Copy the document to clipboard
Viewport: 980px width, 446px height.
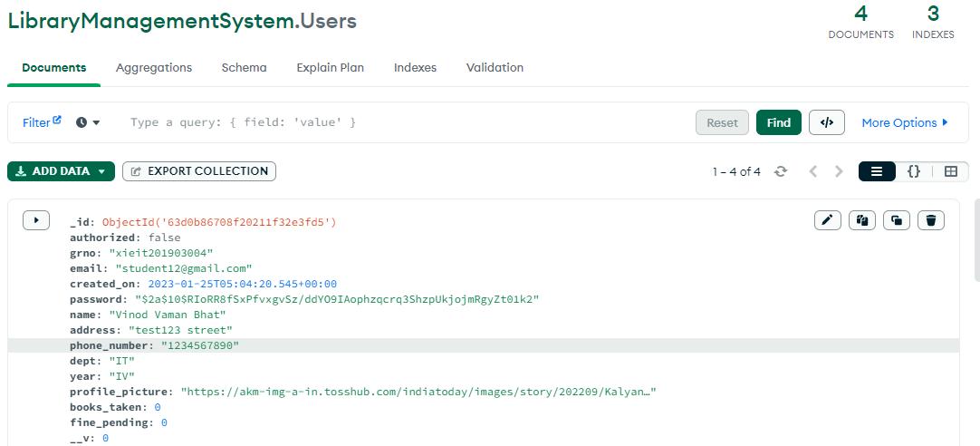pyautogui.click(x=861, y=220)
